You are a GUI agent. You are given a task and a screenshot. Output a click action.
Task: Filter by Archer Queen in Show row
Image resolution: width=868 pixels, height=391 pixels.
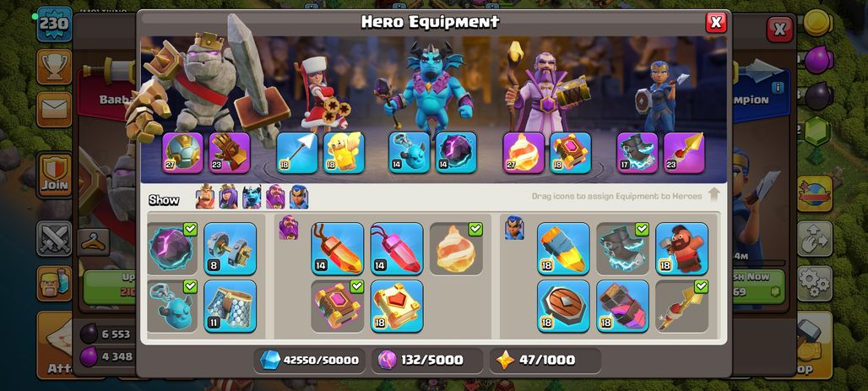click(x=228, y=197)
